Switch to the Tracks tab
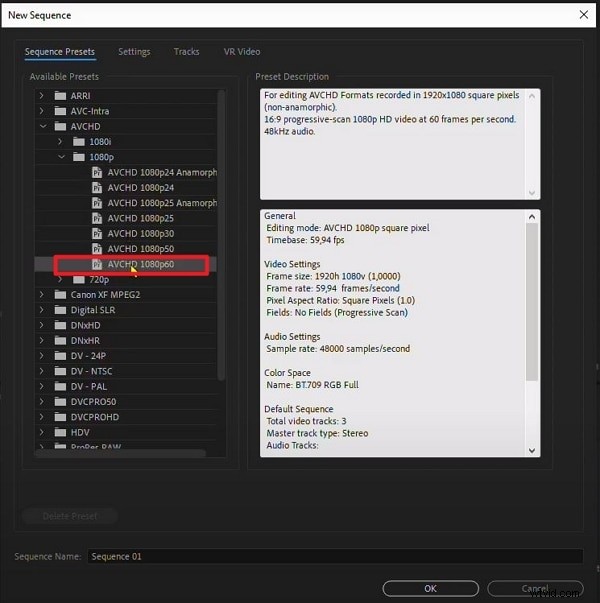 pos(187,52)
